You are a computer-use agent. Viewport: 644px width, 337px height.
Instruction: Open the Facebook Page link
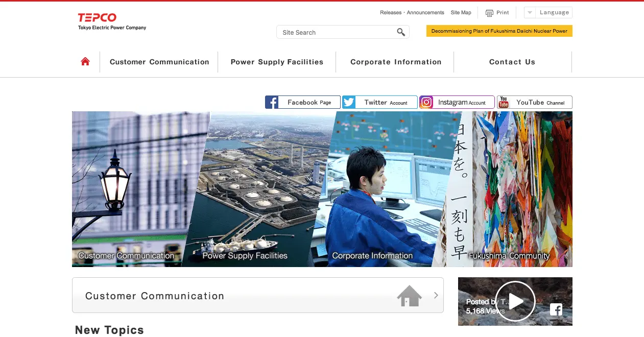303,102
